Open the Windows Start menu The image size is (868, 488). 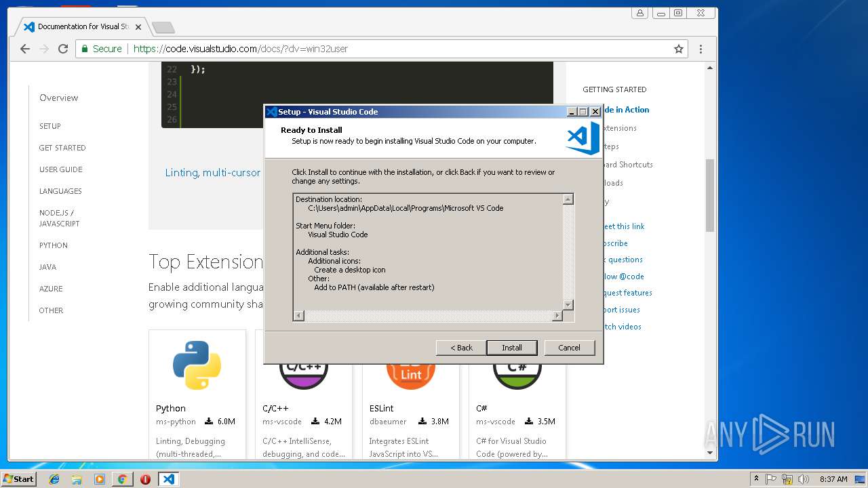19,479
